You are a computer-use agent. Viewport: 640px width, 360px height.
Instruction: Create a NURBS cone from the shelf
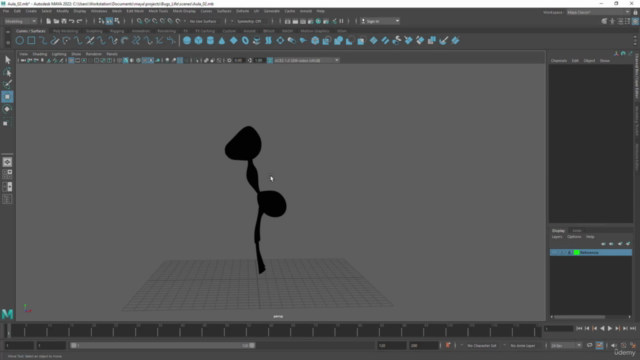point(222,40)
